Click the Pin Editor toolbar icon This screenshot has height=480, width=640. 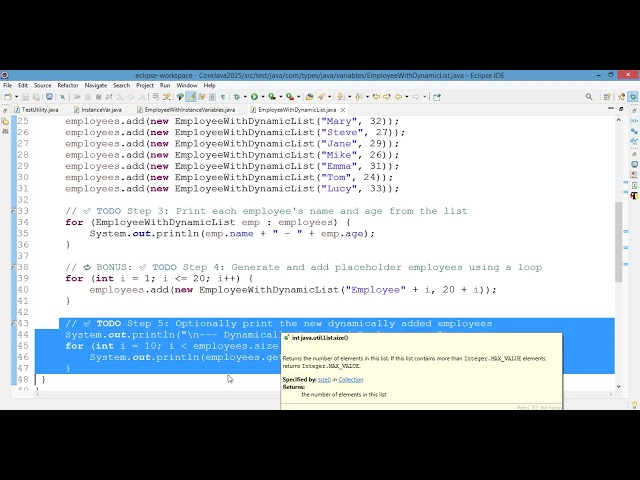coord(437,97)
